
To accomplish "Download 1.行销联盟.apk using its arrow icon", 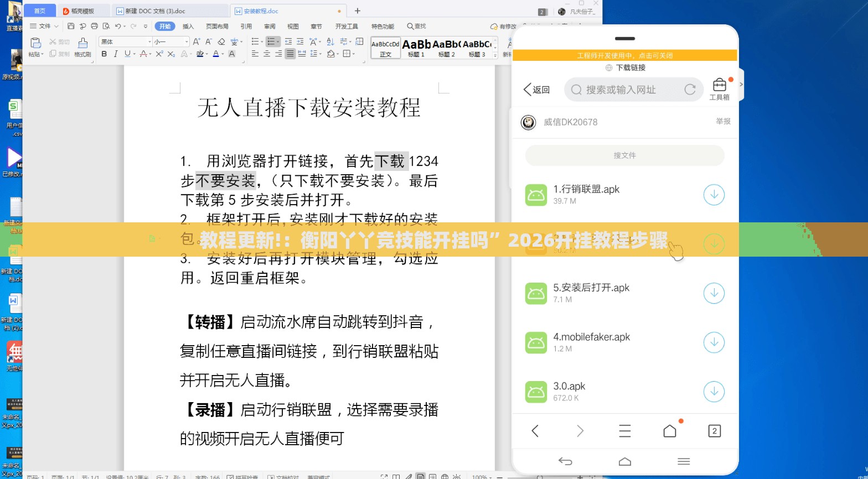I will click(x=714, y=195).
